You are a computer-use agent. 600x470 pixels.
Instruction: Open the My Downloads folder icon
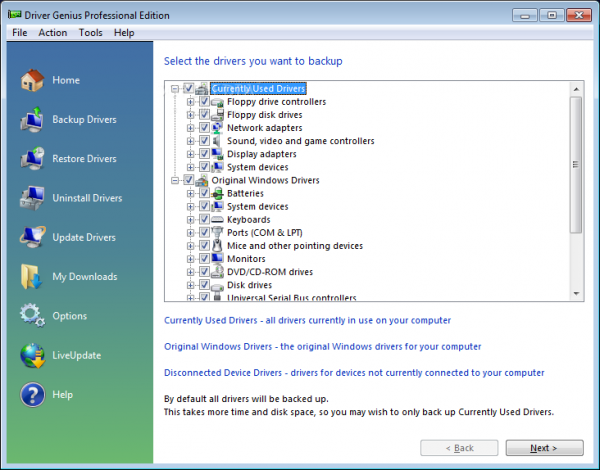click(31, 276)
